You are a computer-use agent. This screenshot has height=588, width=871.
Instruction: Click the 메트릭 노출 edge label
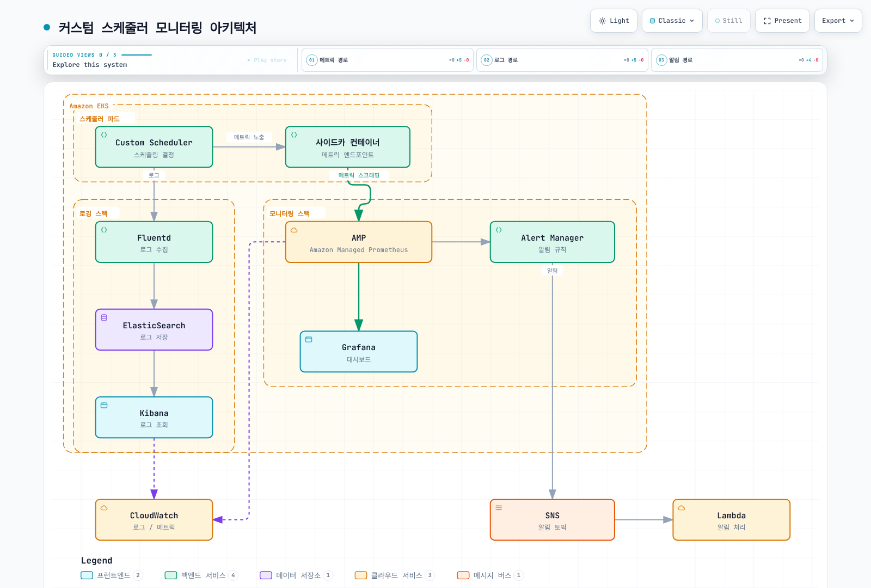pos(249,137)
